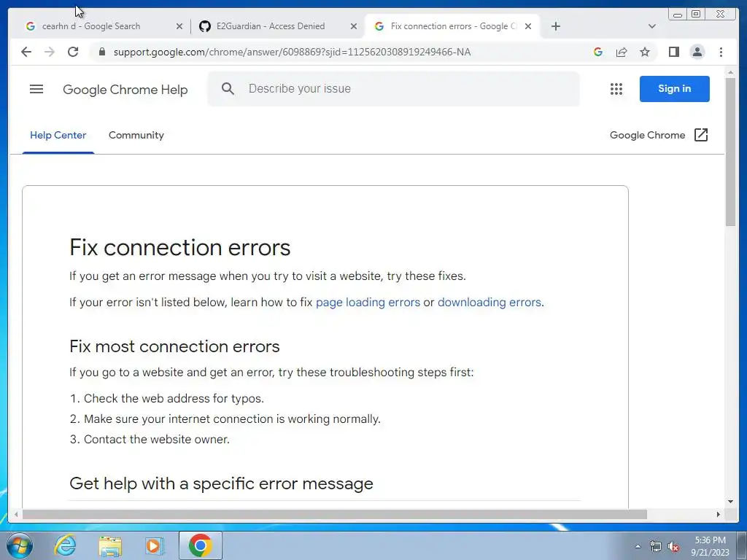Viewport: 747px width, 560px height.
Task: Open the downloading errors link
Action: [489, 303]
